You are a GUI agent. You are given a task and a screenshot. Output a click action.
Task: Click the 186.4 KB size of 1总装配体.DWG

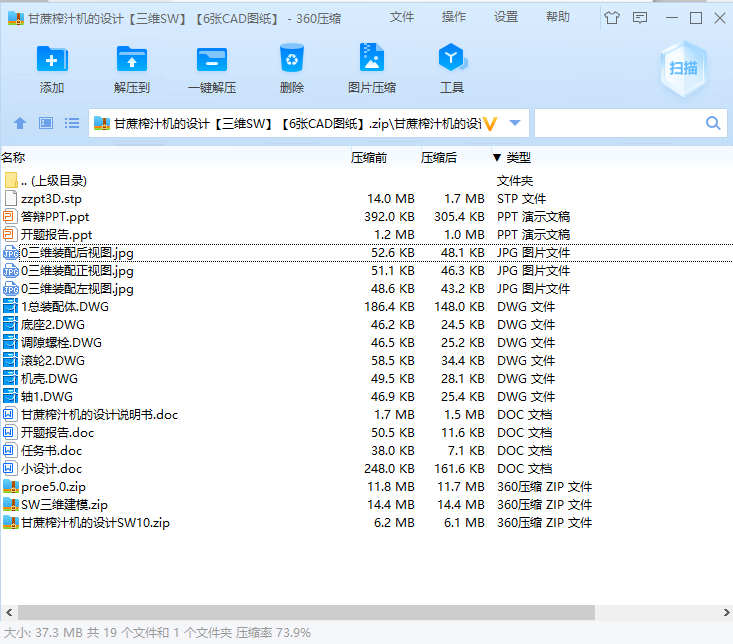tap(389, 307)
